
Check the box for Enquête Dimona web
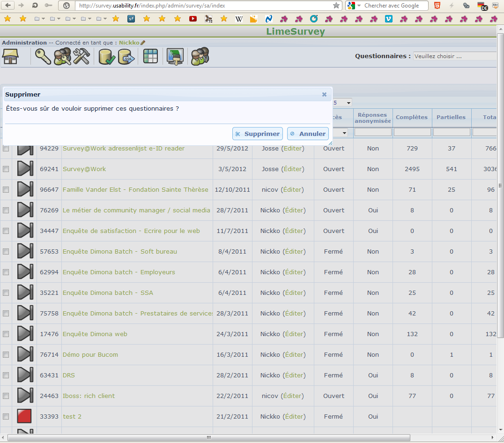click(x=6, y=334)
